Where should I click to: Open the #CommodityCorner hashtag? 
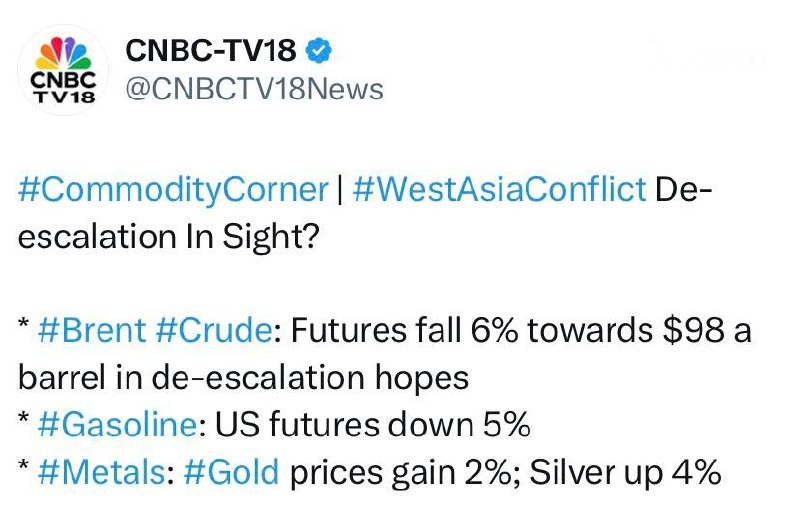coord(173,189)
